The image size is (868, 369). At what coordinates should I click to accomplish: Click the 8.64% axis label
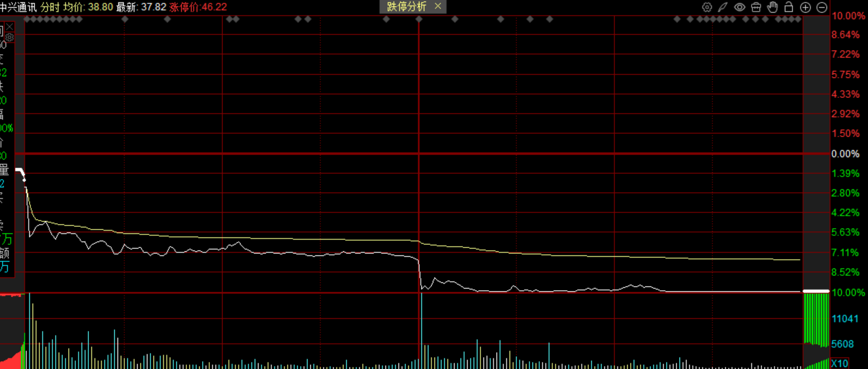point(845,35)
